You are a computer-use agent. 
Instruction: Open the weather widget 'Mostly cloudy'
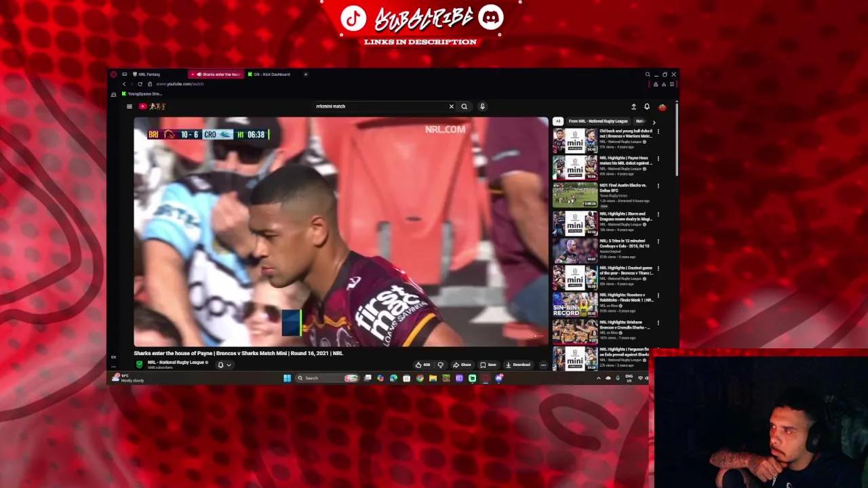point(129,378)
